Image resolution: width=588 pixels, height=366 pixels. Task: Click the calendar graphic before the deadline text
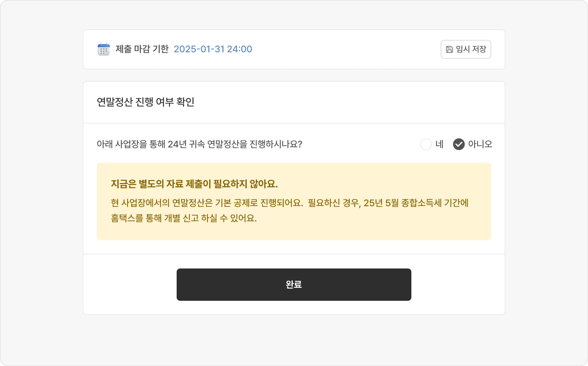pyautogui.click(x=103, y=49)
